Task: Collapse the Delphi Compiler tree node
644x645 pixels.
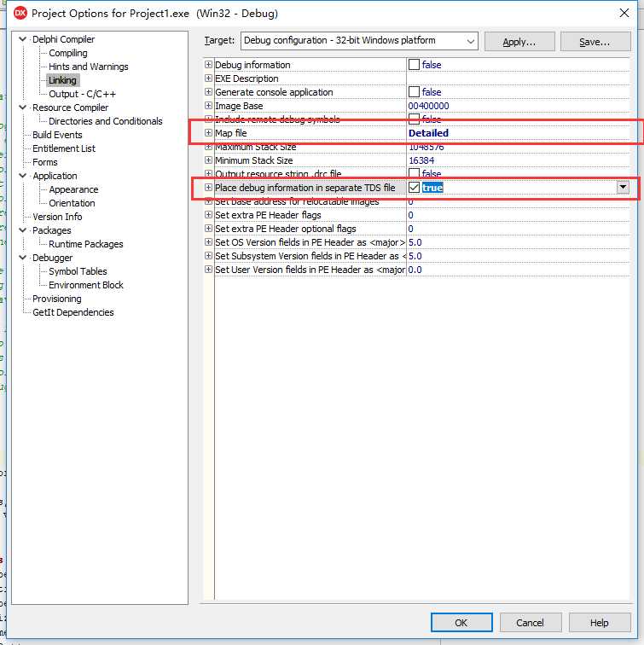Action: pos(23,39)
